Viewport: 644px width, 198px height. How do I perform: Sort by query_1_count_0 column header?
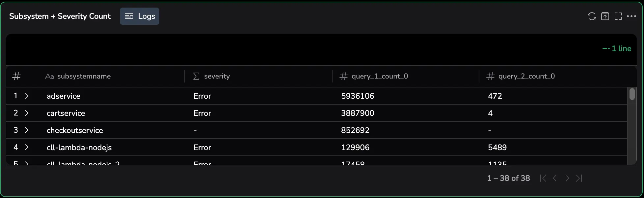click(x=379, y=76)
